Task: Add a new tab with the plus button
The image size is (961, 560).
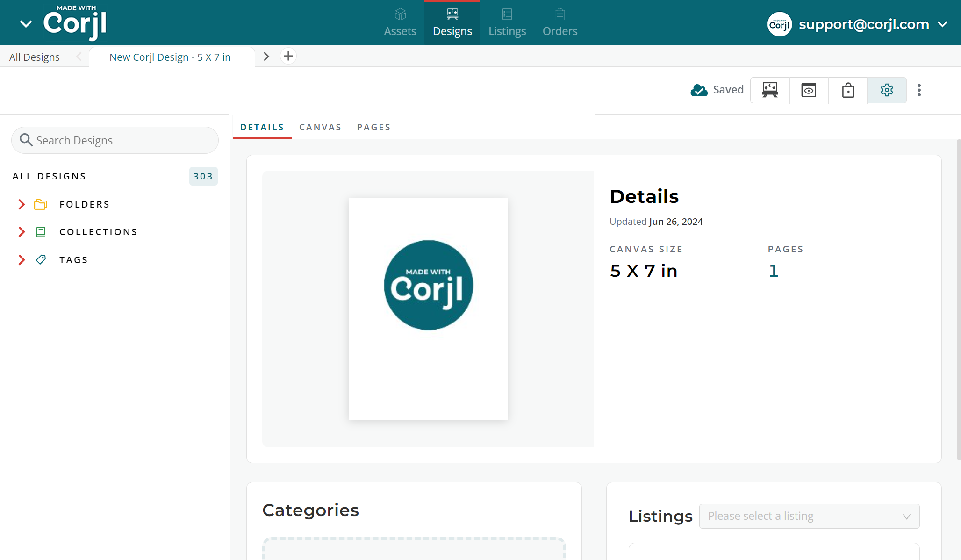Action: [x=288, y=57]
